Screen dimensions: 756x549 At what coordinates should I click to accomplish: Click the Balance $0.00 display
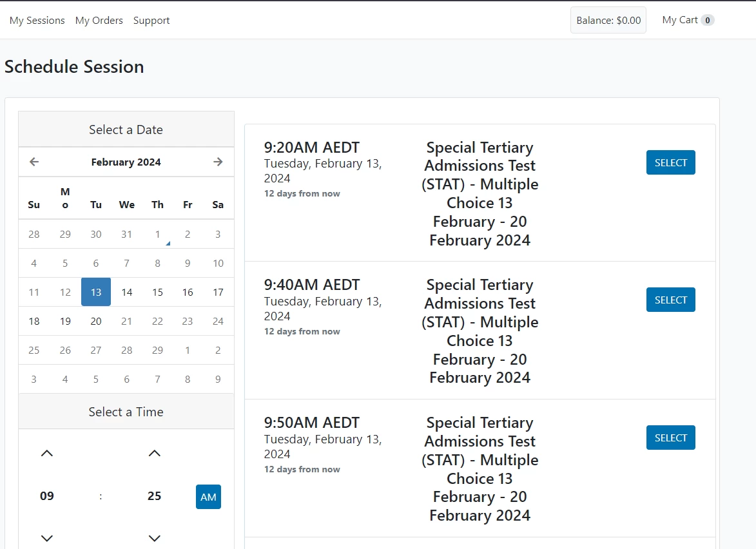[607, 20]
